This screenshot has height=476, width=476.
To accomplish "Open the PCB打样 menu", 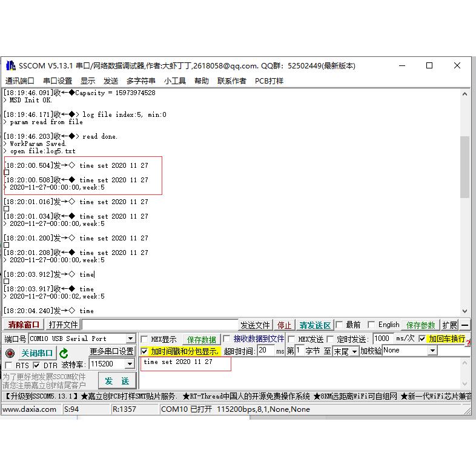I will point(269,81).
